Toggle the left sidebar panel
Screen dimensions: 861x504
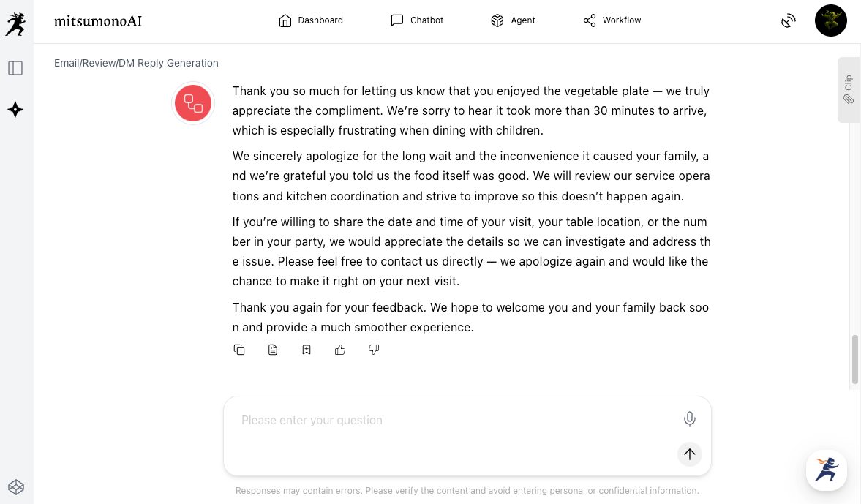click(x=15, y=68)
